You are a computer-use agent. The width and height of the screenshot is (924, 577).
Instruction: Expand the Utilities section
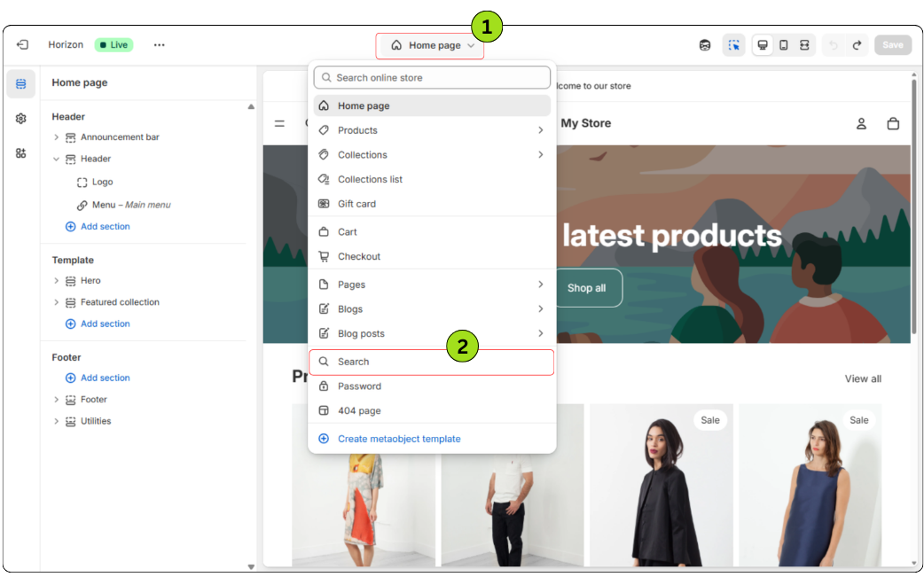[x=56, y=422]
